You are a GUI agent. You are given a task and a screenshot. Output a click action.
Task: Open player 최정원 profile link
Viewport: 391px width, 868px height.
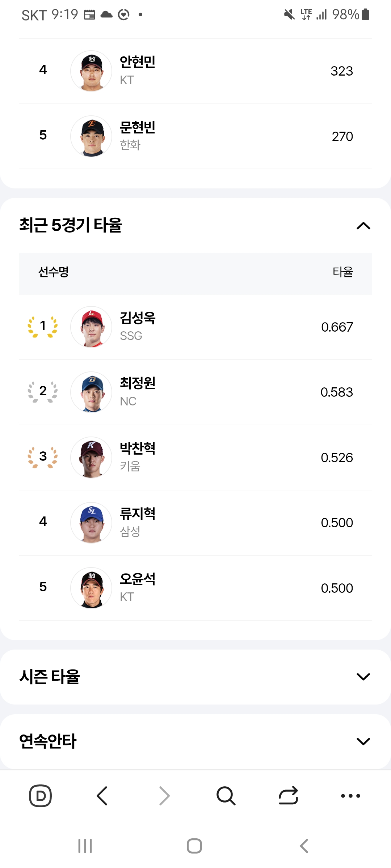138,383
